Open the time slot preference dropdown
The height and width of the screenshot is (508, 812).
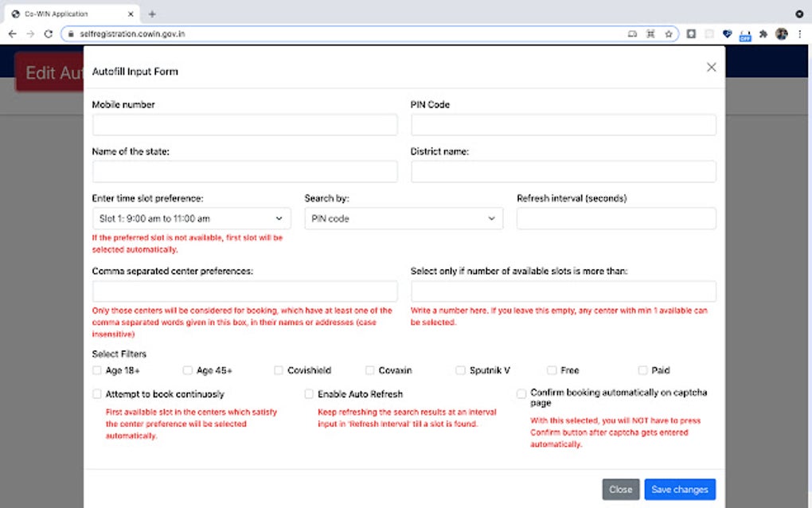(191, 218)
